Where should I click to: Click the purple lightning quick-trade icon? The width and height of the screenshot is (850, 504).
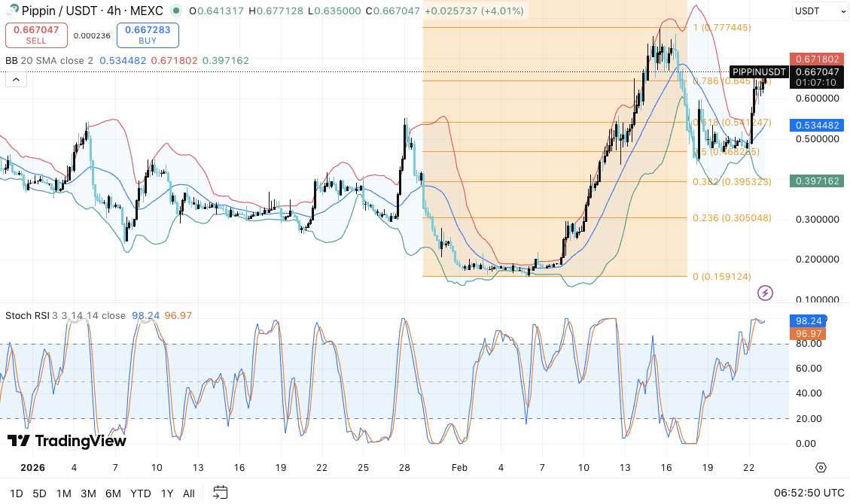click(765, 292)
